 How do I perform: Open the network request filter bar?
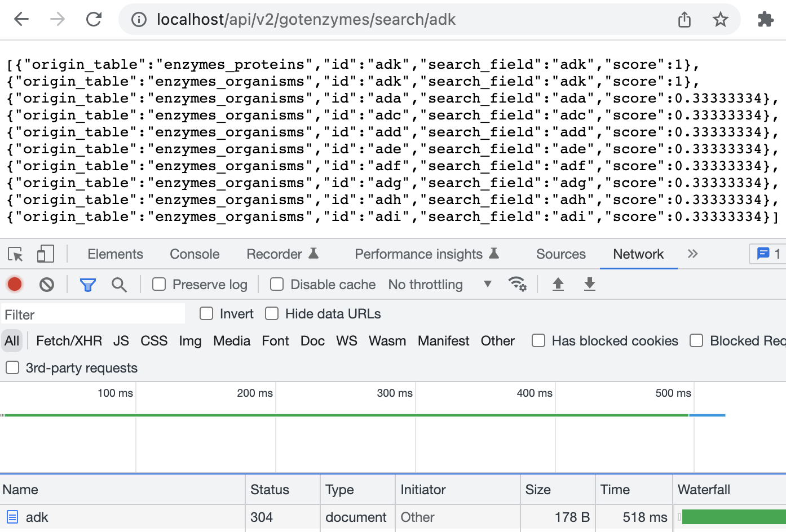(87, 284)
